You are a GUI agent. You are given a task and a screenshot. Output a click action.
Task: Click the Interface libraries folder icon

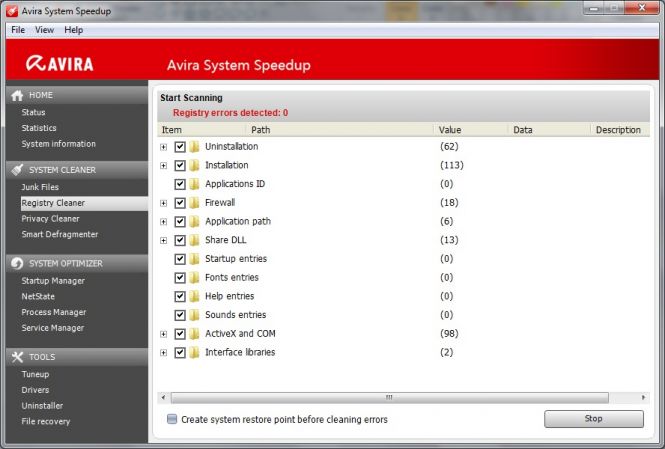[x=194, y=352]
